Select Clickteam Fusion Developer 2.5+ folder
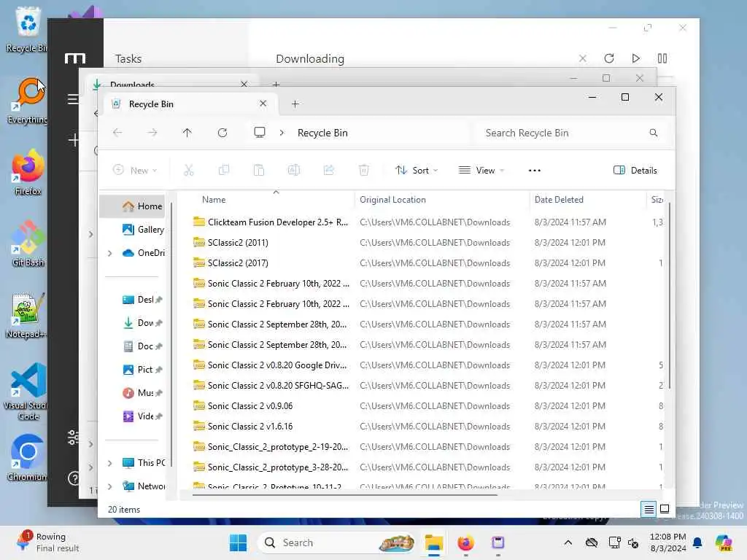Image resolution: width=747 pixels, height=560 pixels. click(270, 222)
